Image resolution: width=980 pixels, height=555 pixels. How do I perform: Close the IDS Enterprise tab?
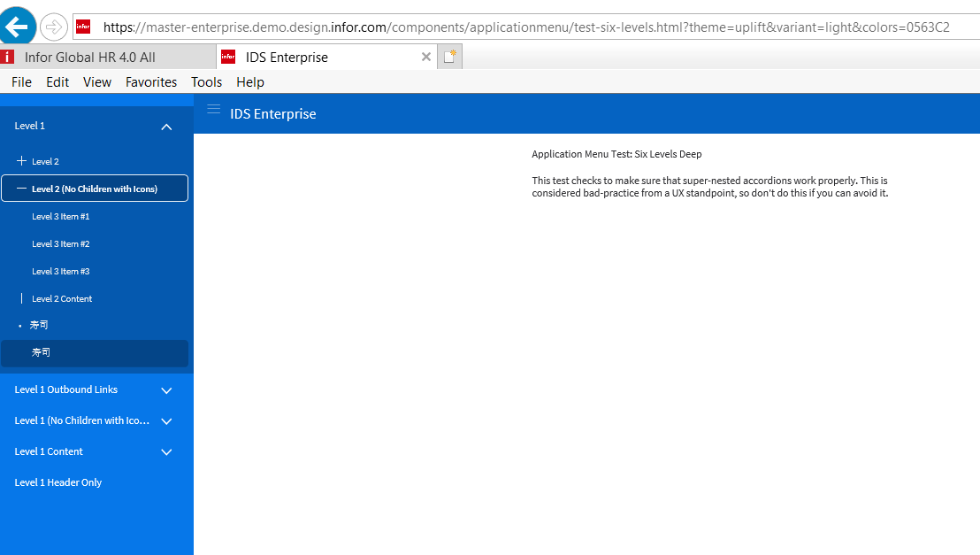[426, 57]
